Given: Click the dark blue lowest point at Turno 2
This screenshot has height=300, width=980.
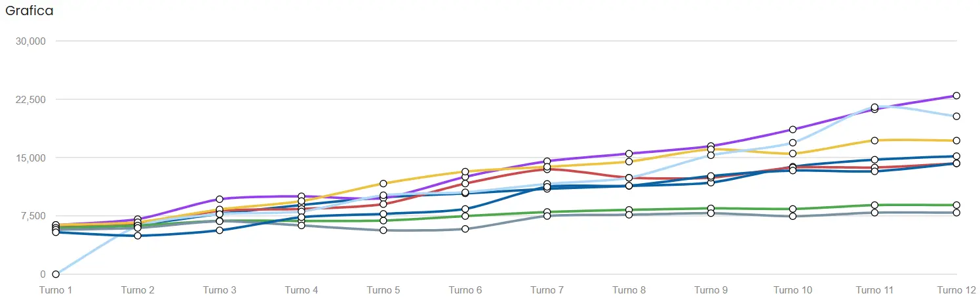Looking at the screenshot, I should tap(138, 236).
